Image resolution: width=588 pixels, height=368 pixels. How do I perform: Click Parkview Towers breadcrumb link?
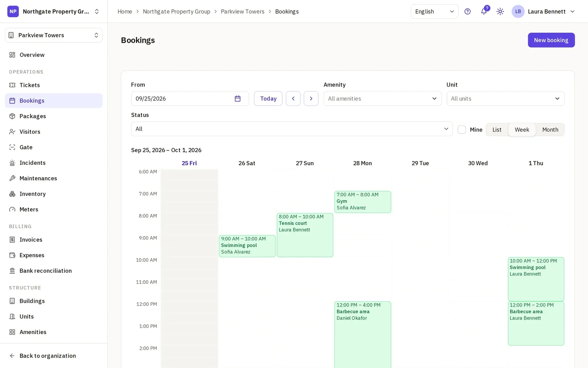click(243, 11)
